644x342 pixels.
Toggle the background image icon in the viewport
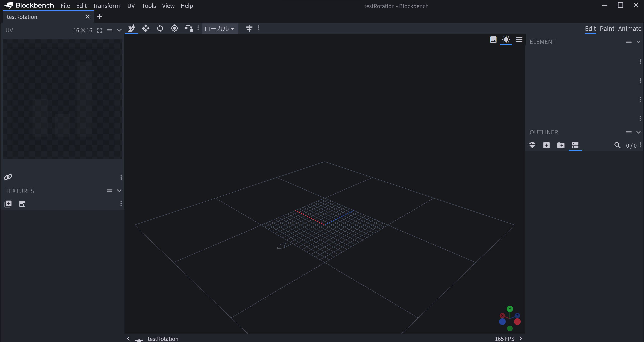[493, 40]
